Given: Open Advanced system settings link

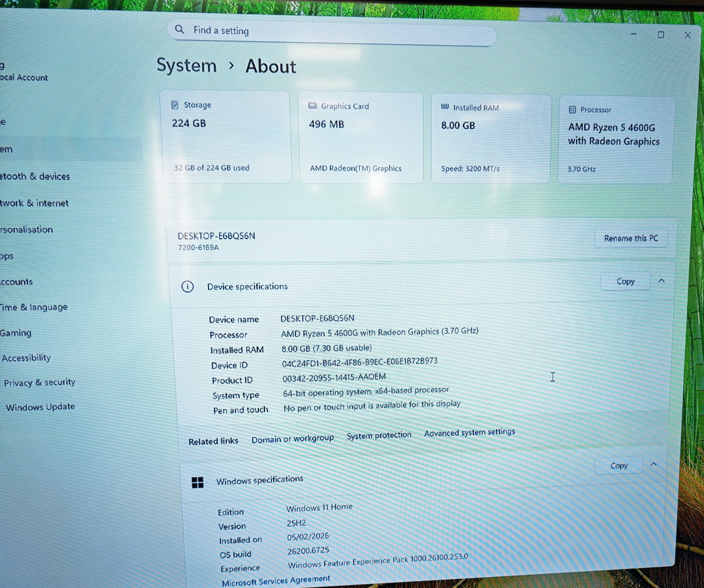Looking at the screenshot, I should (469, 432).
